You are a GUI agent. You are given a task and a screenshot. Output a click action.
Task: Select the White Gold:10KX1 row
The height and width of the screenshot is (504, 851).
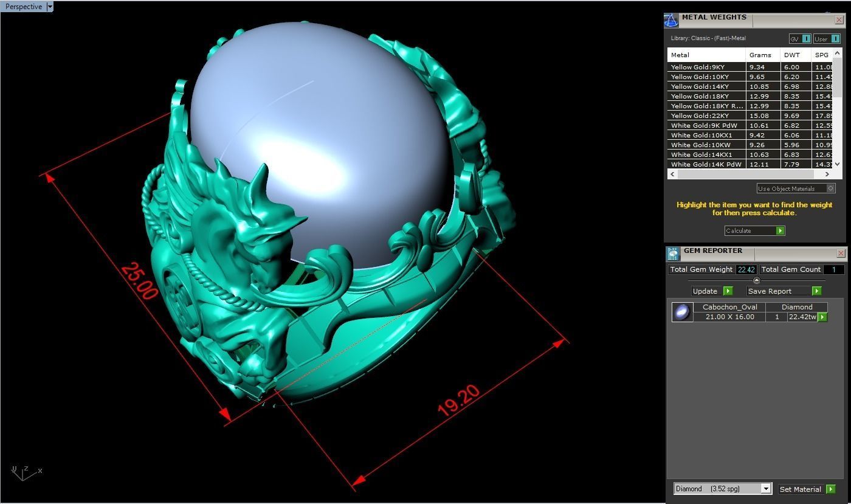pyautogui.click(x=749, y=135)
